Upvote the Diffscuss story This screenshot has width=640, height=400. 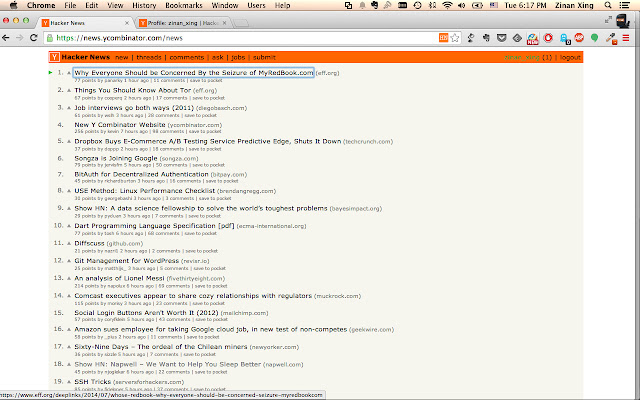[69, 243]
